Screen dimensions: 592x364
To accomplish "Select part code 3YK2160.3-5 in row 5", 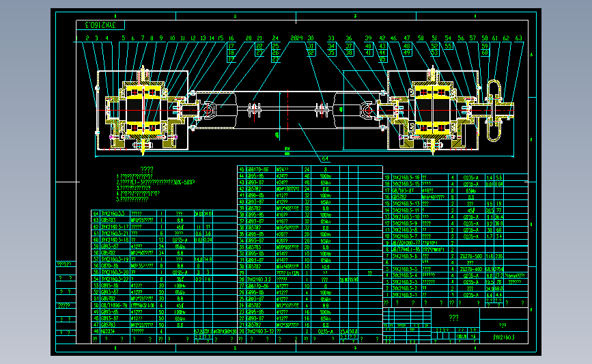I will (405, 269).
